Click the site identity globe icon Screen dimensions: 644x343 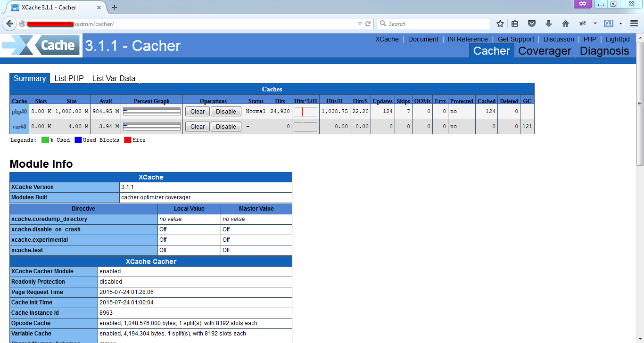tap(22, 24)
